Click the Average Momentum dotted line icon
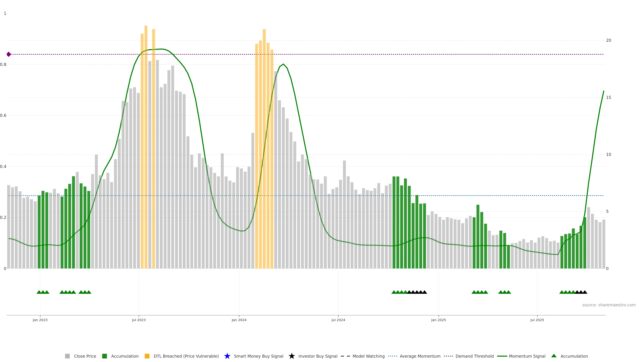 tap(392, 356)
